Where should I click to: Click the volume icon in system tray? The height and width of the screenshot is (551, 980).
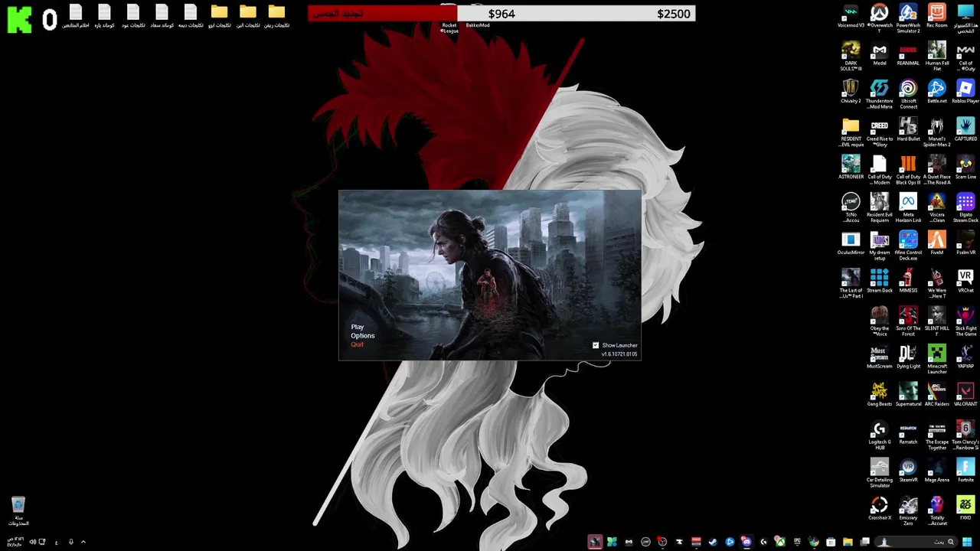click(32, 542)
